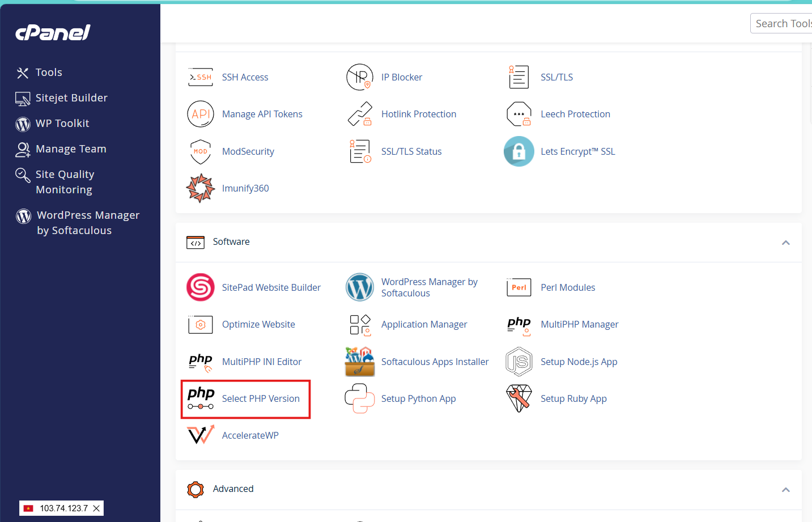Image resolution: width=812 pixels, height=522 pixels.
Task: Open the Application Manager link
Action: (424, 324)
